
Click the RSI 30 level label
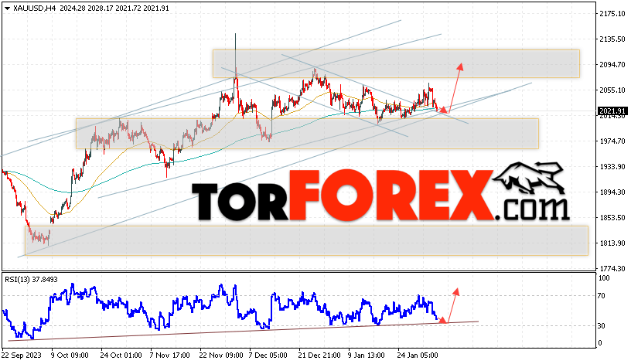pos(601,326)
